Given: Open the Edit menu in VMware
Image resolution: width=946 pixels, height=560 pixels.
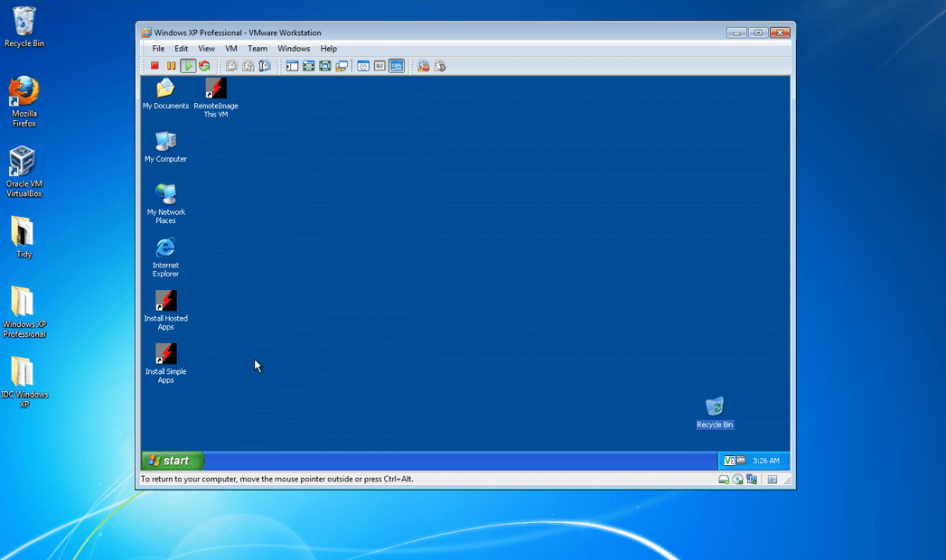Looking at the screenshot, I should point(181,49).
